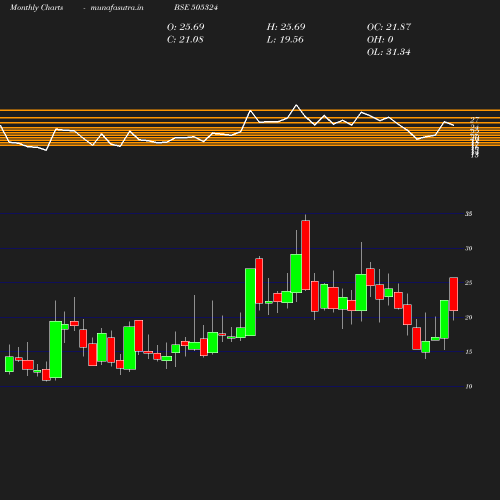The image size is (500, 500).
Task: Click the OL: 31.34 reading
Action: [x=389, y=52]
